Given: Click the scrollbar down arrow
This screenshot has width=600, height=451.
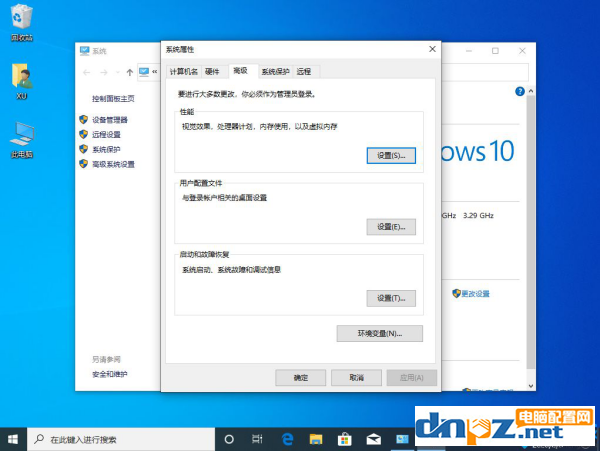Looking at the screenshot, I should pos(531,386).
